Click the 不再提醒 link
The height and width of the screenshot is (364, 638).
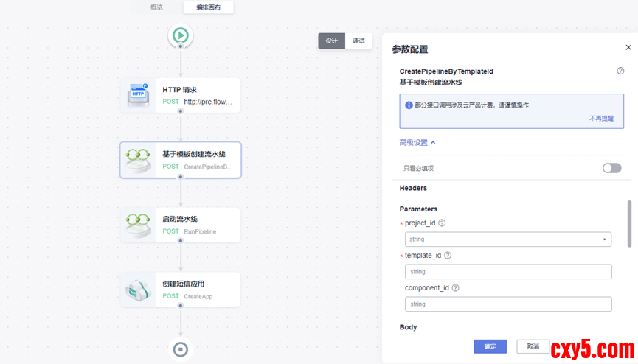click(x=601, y=118)
